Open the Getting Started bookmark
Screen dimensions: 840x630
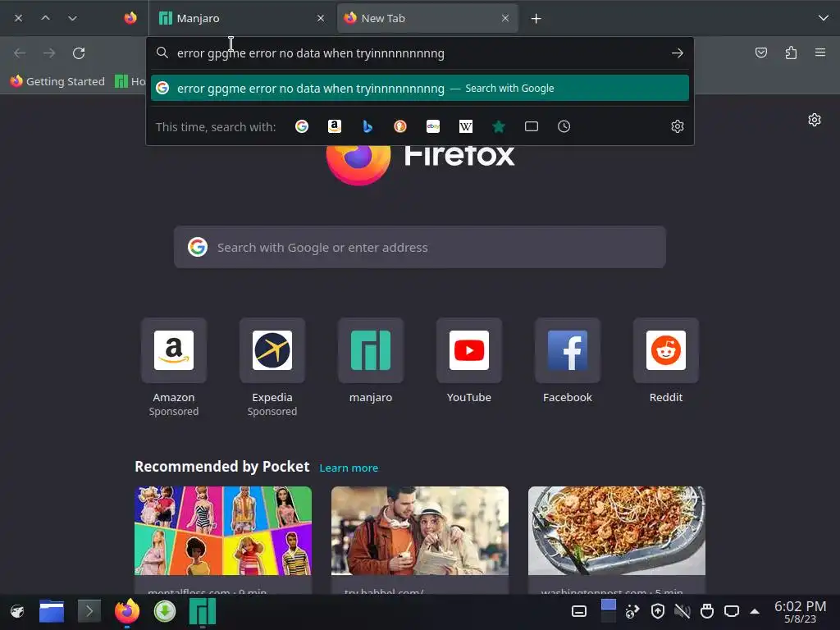point(57,81)
